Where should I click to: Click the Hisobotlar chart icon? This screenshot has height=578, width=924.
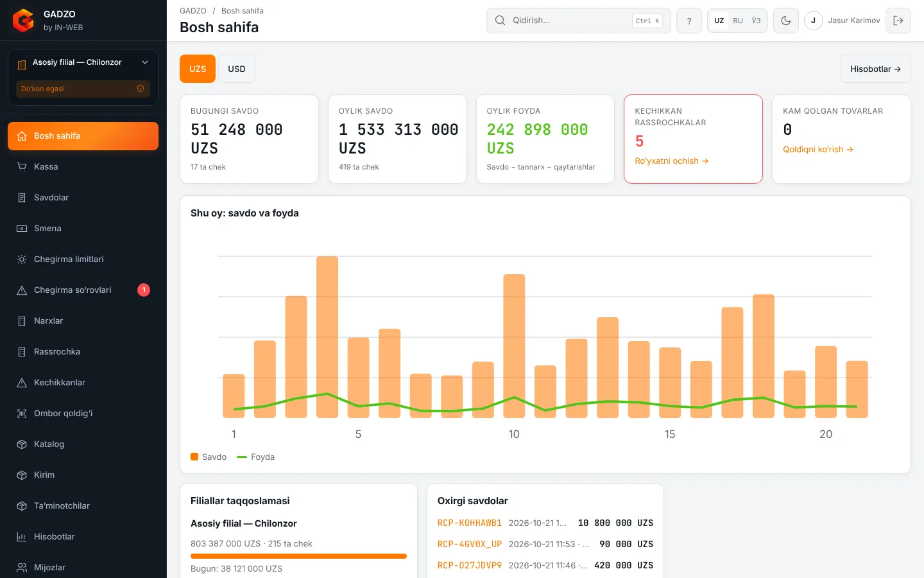pyautogui.click(x=22, y=537)
